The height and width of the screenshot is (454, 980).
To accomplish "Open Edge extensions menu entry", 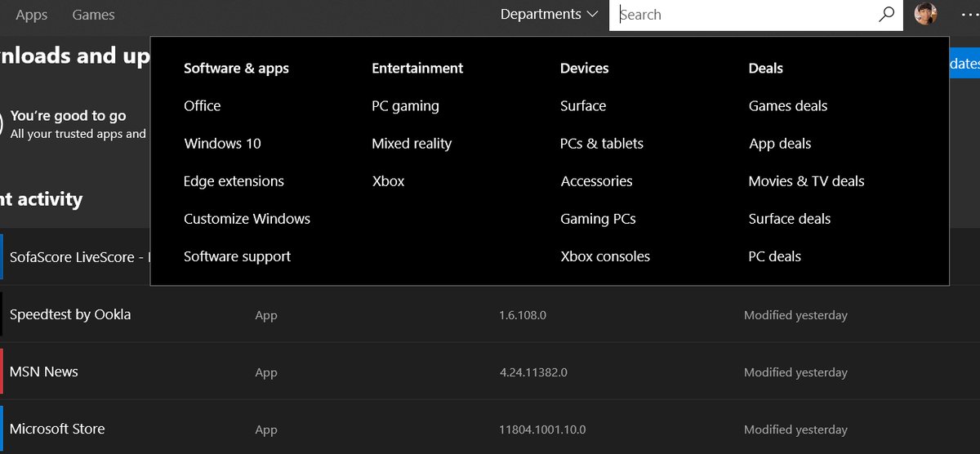I will tap(234, 181).
